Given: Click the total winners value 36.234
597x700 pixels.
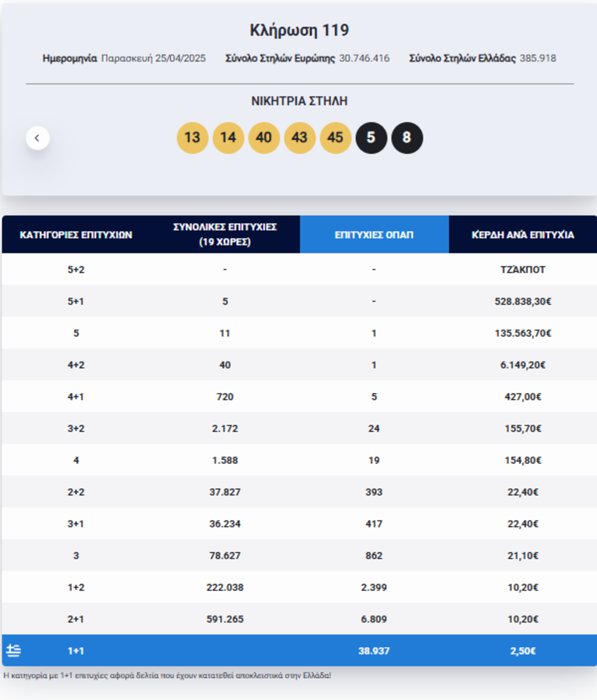Looking at the screenshot, I should 225,524.
